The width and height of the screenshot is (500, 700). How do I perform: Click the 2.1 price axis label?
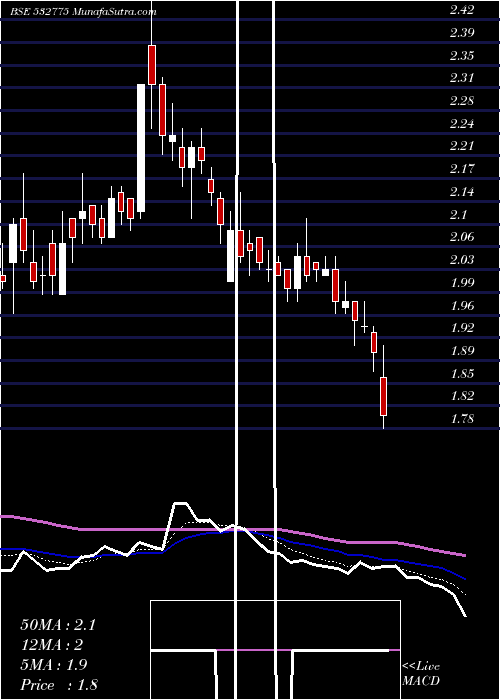pos(458,215)
